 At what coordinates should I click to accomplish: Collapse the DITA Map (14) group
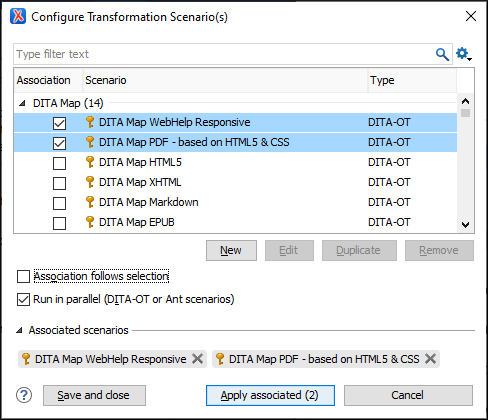pos(22,103)
